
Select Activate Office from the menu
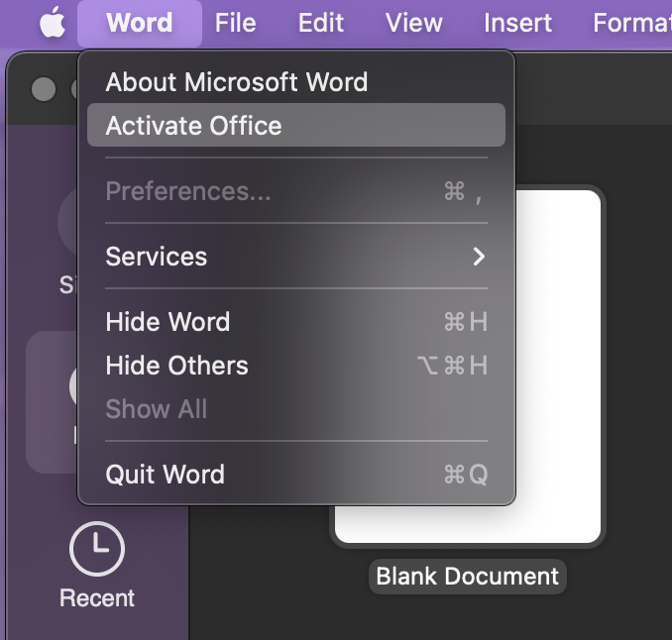[x=194, y=126]
